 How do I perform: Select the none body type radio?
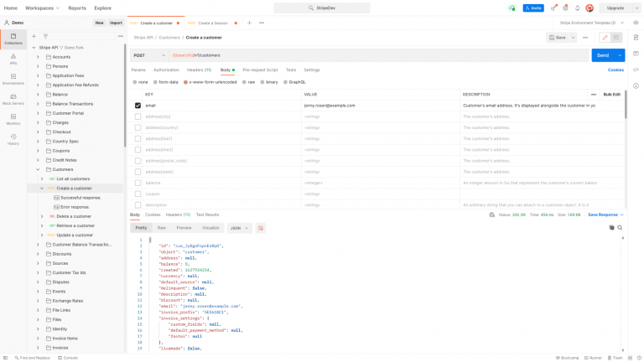[x=135, y=82]
